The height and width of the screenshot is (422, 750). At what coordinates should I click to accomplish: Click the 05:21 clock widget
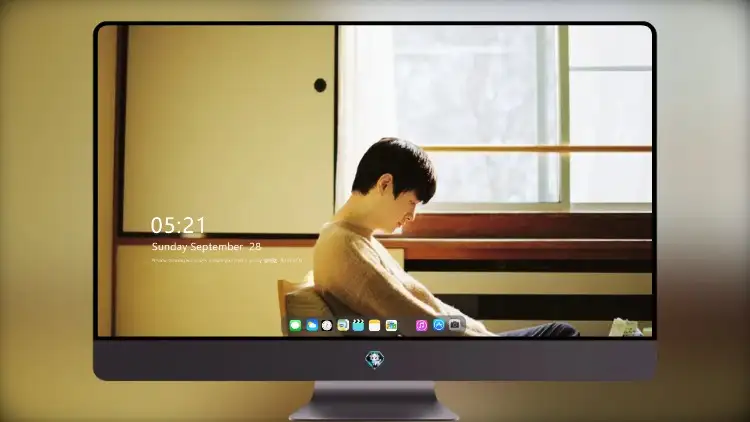pyautogui.click(x=178, y=225)
